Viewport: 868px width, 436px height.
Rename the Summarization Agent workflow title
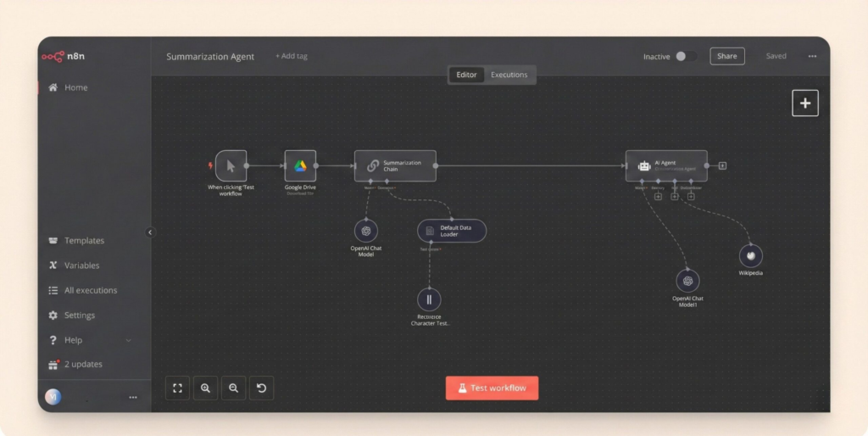(210, 57)
